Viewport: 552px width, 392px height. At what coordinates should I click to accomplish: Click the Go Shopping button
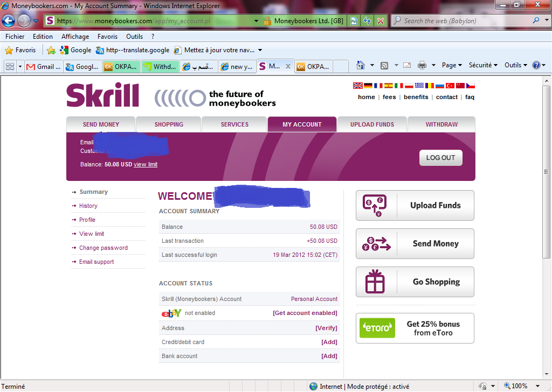click(415, 282)
